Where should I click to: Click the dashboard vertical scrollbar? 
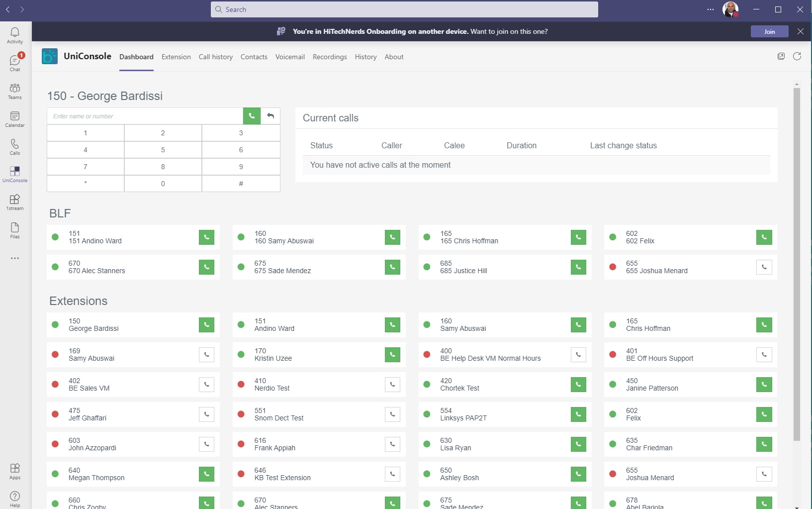pos(797,264)
